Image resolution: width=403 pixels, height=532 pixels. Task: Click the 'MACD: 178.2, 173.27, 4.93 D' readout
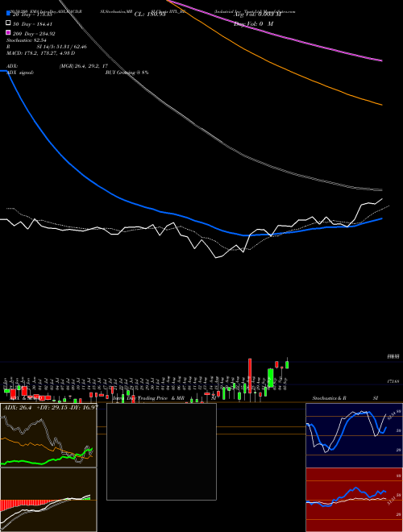pyautogui.click(x=41, y=53)
